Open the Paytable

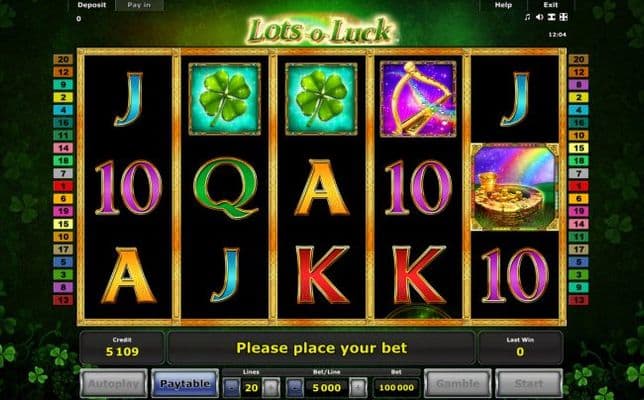point(185,384)
